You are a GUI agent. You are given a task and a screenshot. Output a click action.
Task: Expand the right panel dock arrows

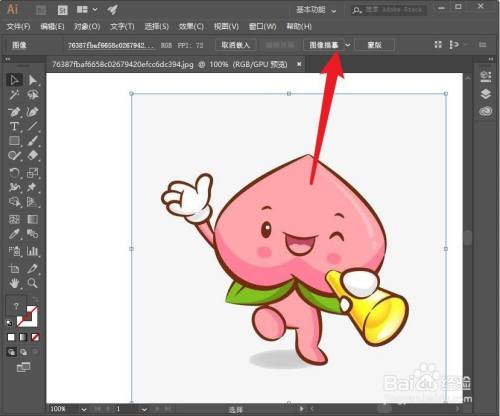(490, 59)
